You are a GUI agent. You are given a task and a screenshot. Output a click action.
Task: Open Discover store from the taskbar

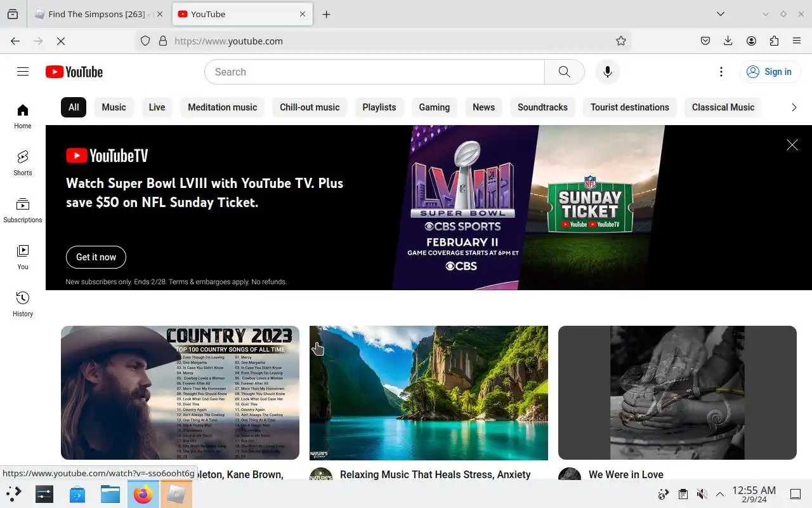pyautogui.click(x=77, y=493)
